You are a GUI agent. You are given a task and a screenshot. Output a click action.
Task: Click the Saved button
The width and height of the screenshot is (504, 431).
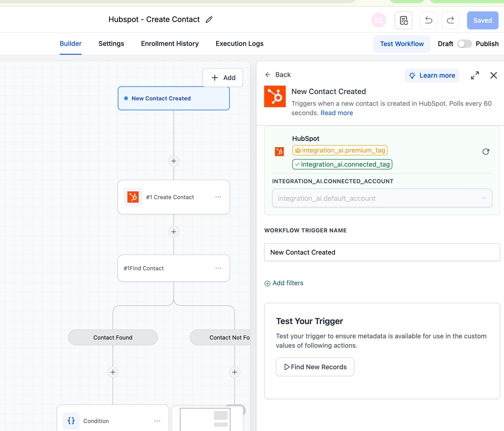[x=483, y=20]
